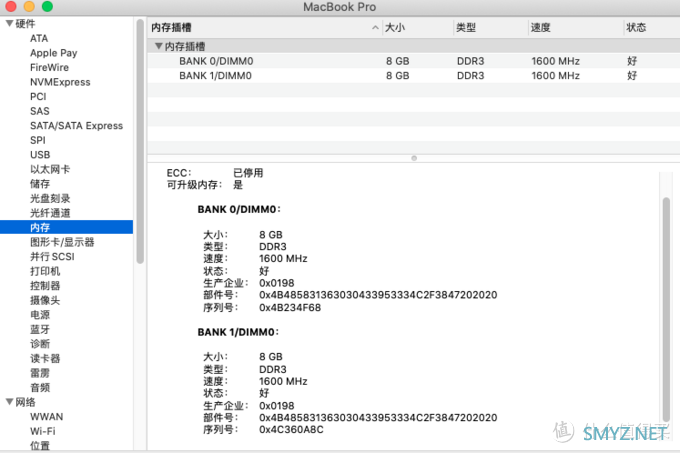Click the green zoom window button
The height and width of the screenshot is (453, 680).
coord(47,7)
